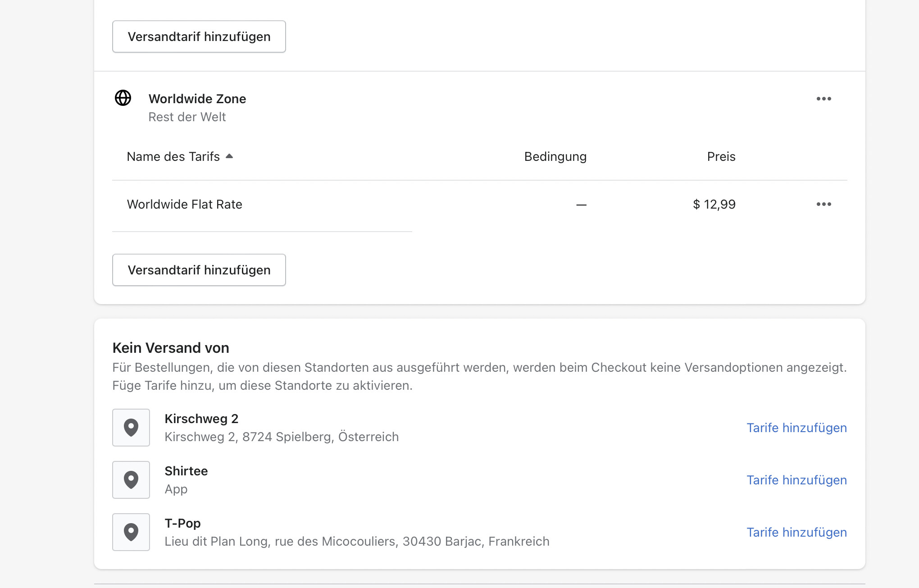Click the T-Pop location pin icon

coord(131,532)
